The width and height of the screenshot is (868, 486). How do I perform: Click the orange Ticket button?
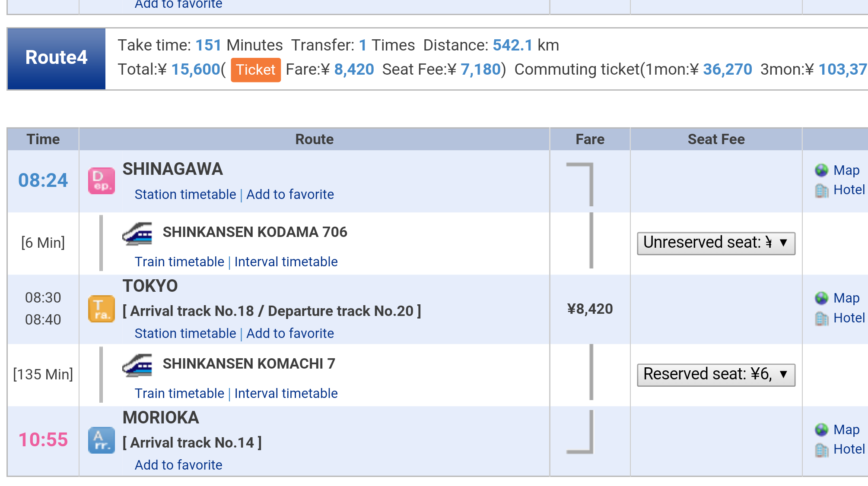point(256,69)
